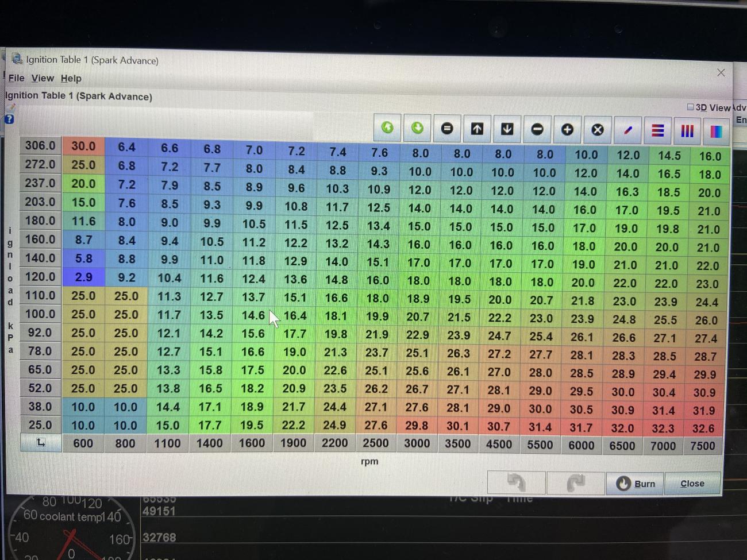The width and height of the screenshot is (747, 560).
Task: Click the vertical bars interpolate icon
Action: (687, 132)
